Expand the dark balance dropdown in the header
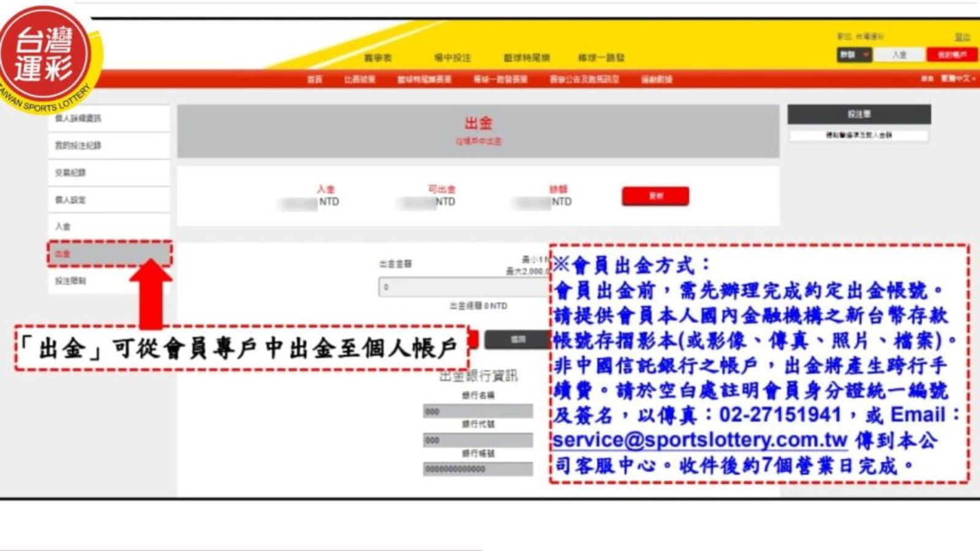This screenshot has width=980, height=551. click(x=854, y=55)
